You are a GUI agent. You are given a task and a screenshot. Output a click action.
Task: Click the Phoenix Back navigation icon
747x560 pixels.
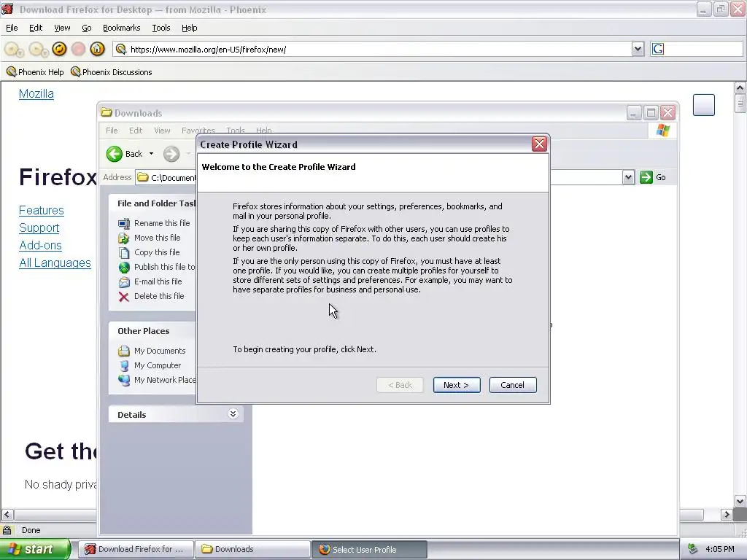point(12,49)
